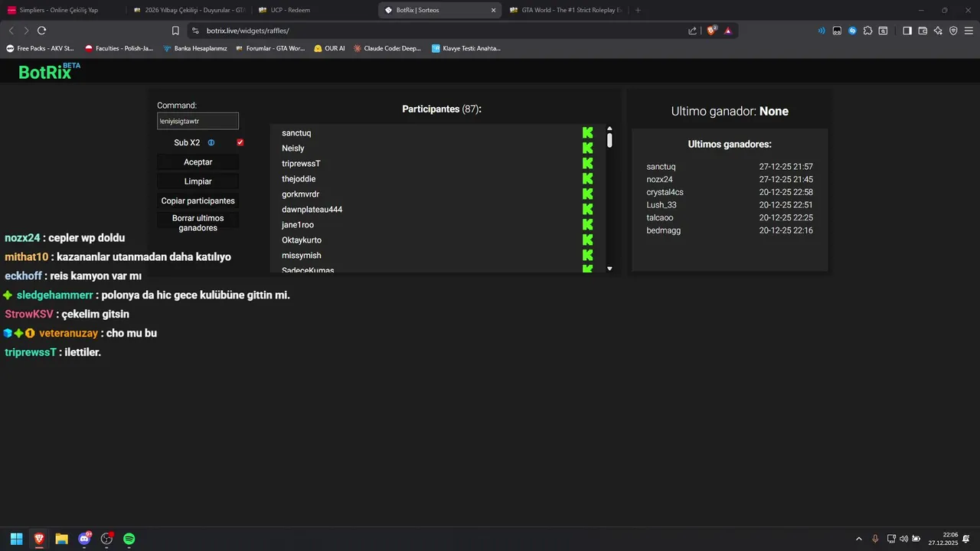Open the site settings icon in address bar

(x=195, y=31)
